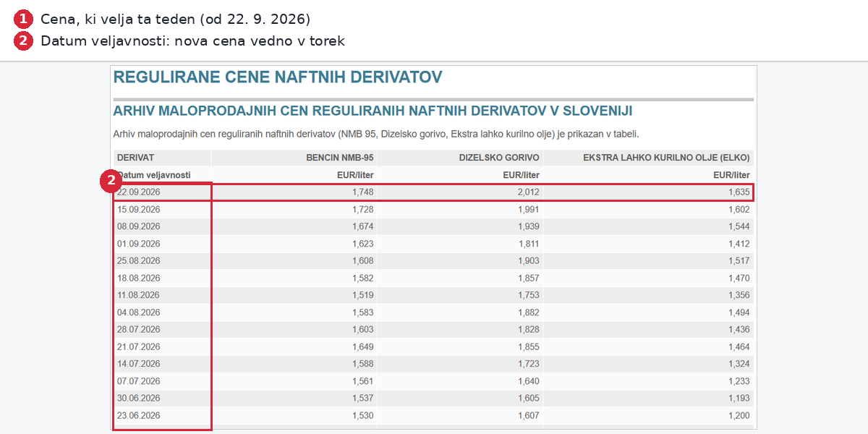This screenshot has width=868, height=434.
Task: Select diesel price '2,012' for 22.09.2026
Action: point(529,192)
